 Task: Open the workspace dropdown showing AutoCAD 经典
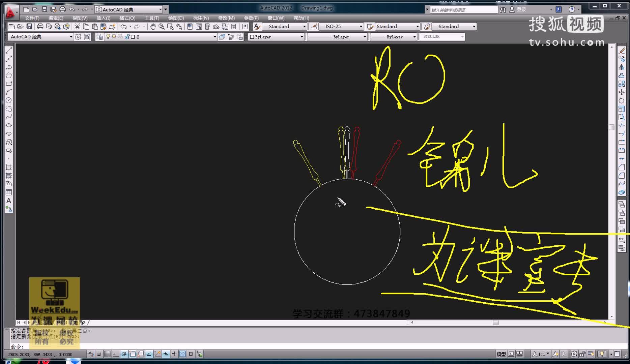pos(161,9)
